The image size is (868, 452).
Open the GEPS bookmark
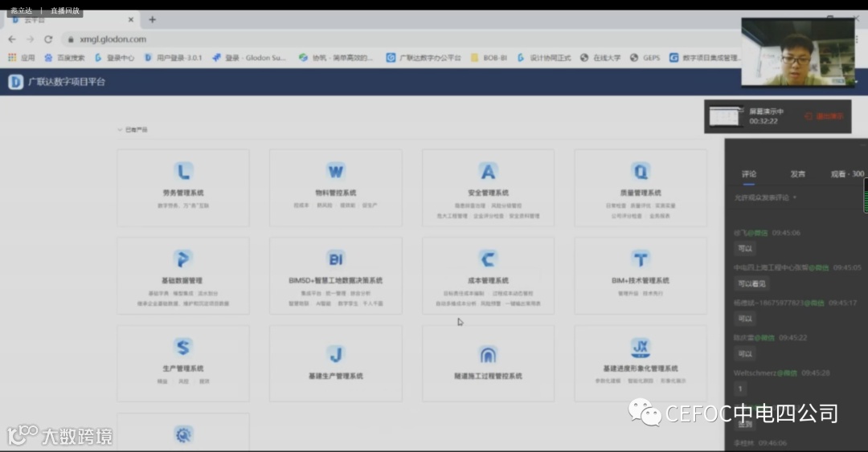tap(645, 58)
